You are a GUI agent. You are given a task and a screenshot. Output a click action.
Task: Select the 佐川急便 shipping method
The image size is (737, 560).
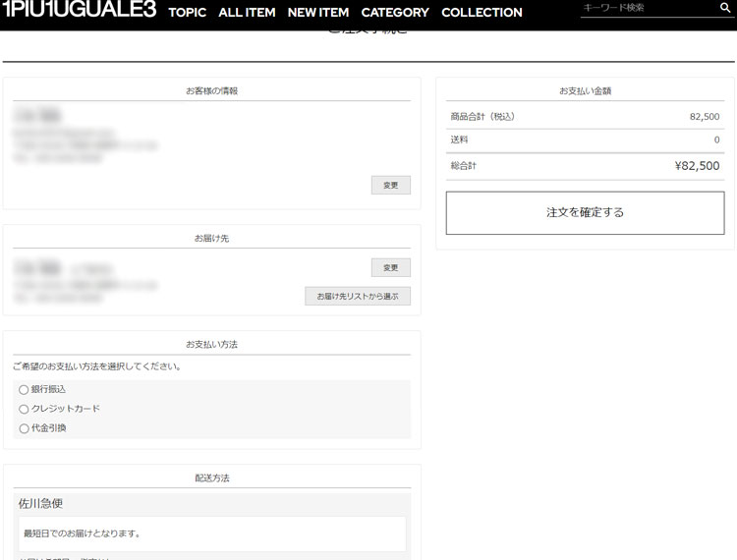pos(41,503)
